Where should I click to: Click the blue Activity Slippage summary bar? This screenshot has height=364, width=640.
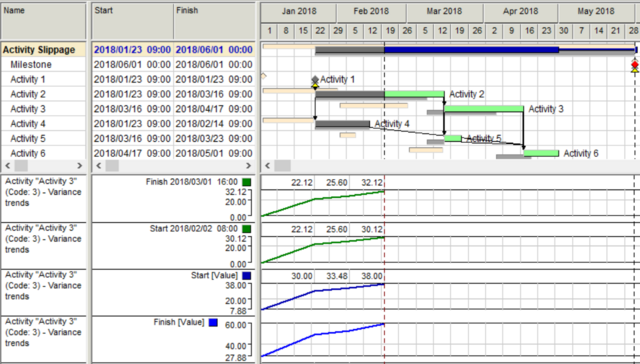coord(471,50)
